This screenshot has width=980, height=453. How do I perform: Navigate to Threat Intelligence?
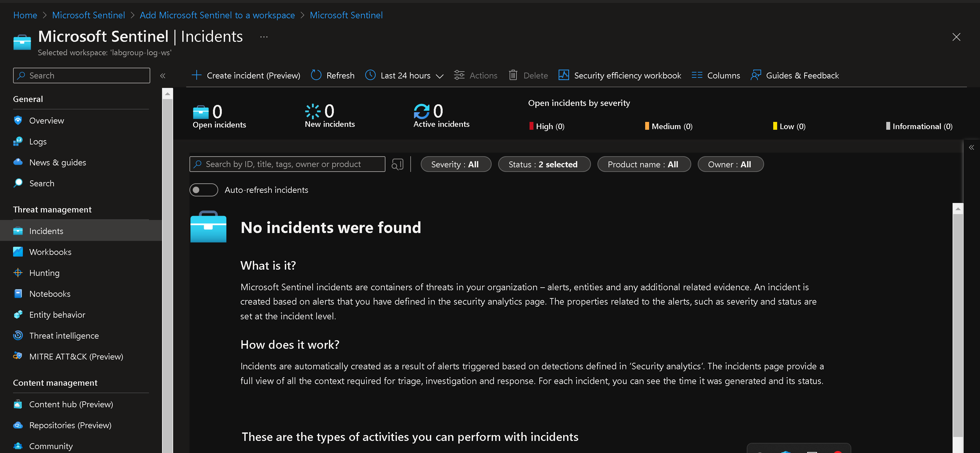click(x=64, y=335)
